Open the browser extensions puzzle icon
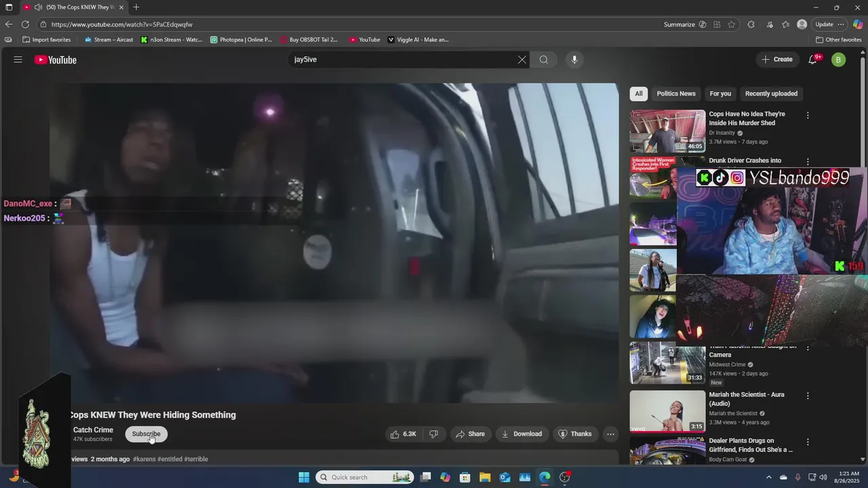 751,24
